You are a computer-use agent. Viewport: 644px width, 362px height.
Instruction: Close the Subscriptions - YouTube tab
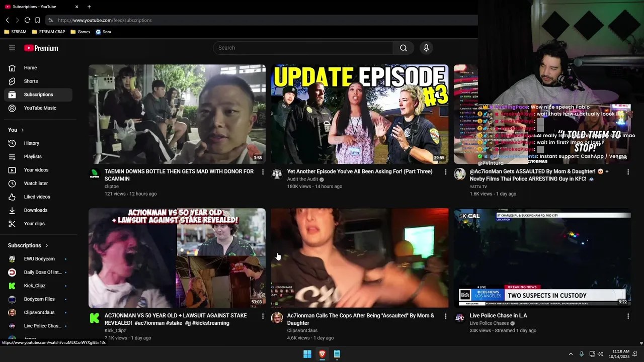click(x=76, y=7)
